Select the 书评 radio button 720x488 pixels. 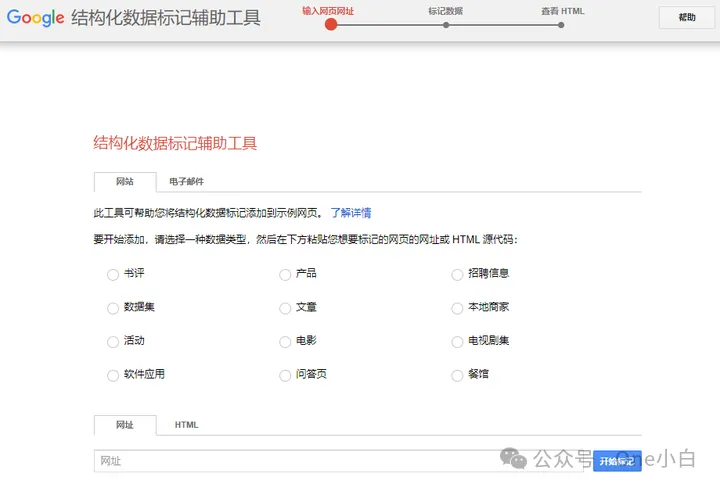113,275
